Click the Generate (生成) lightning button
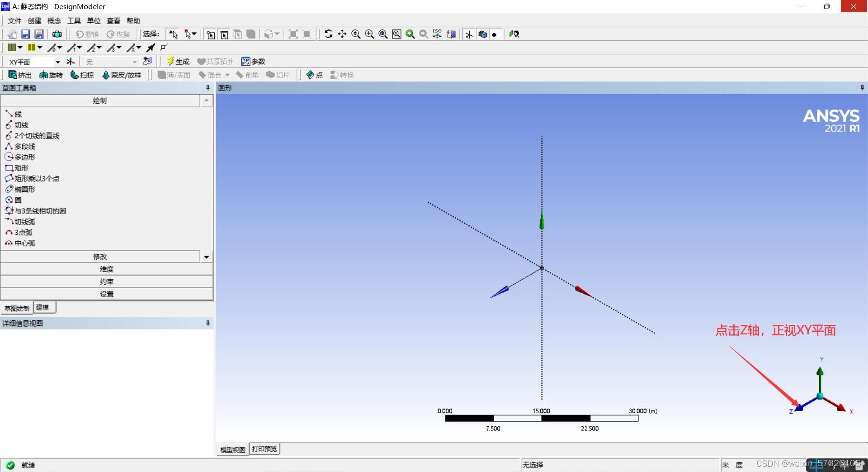 tap(178, 62)
